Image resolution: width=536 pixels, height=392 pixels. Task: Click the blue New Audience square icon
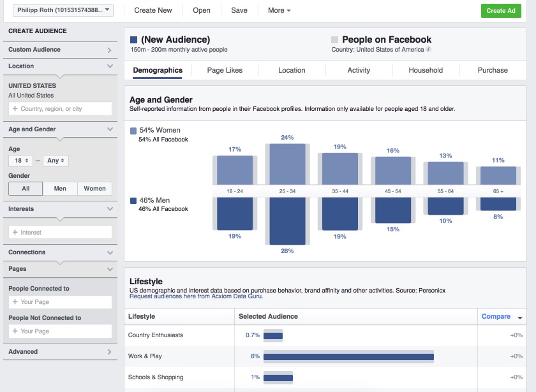point(133,40)
